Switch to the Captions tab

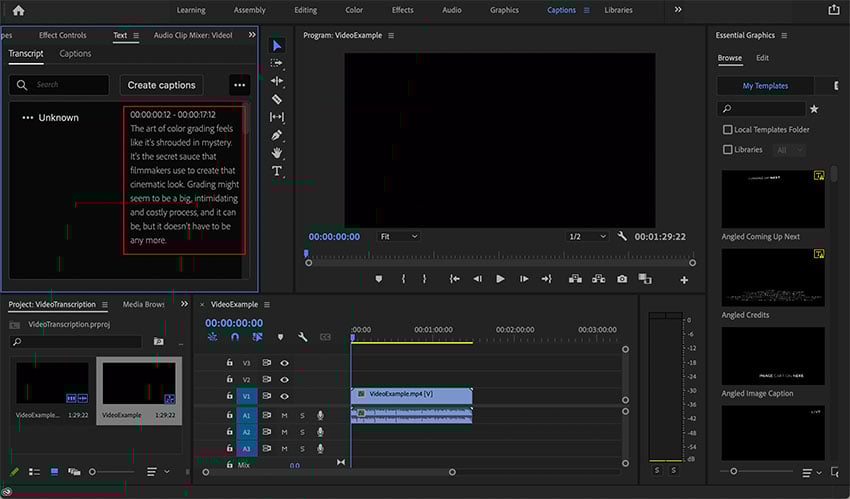(75, 54)
